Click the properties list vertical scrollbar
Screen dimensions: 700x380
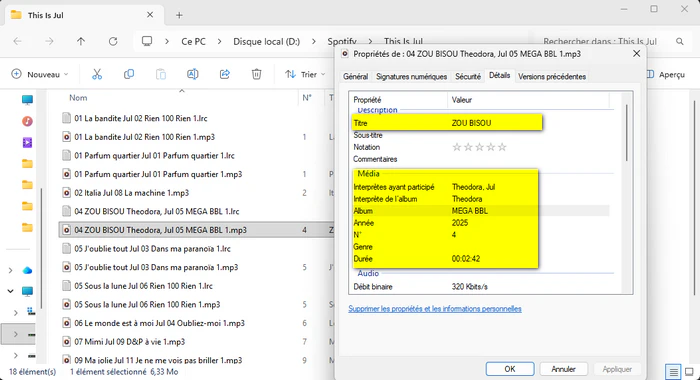626,133
